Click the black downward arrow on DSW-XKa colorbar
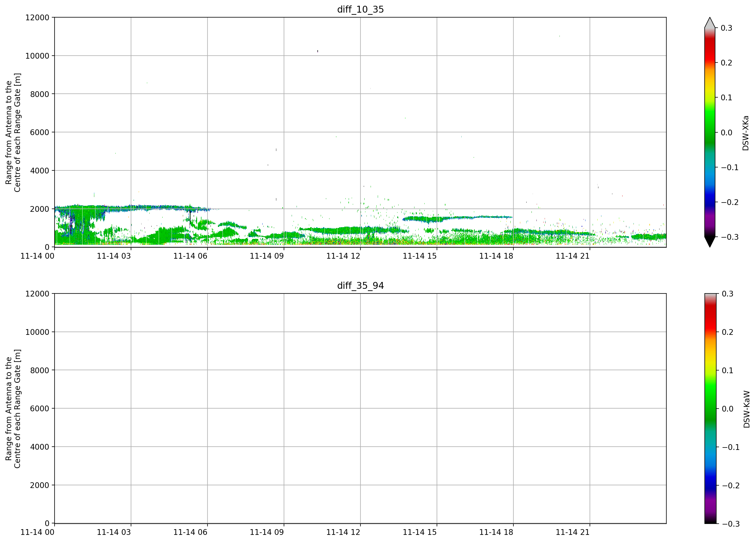The height and width of the screenshot is (542, 756). point(710,242)
